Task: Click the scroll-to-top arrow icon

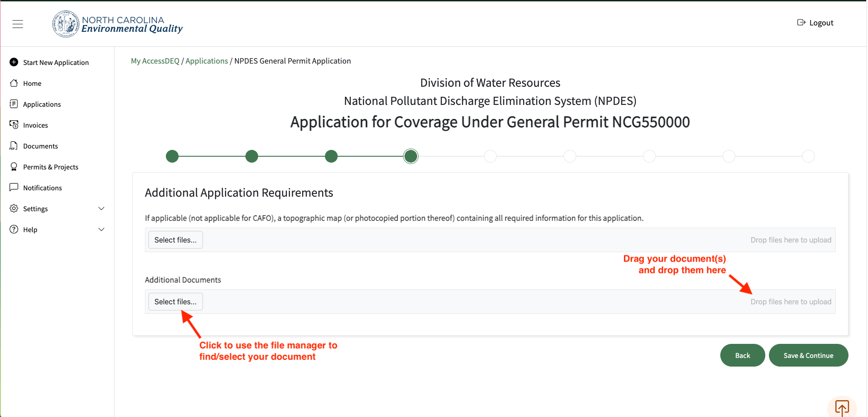Action: pyautogui.click(x=842, y=407)
